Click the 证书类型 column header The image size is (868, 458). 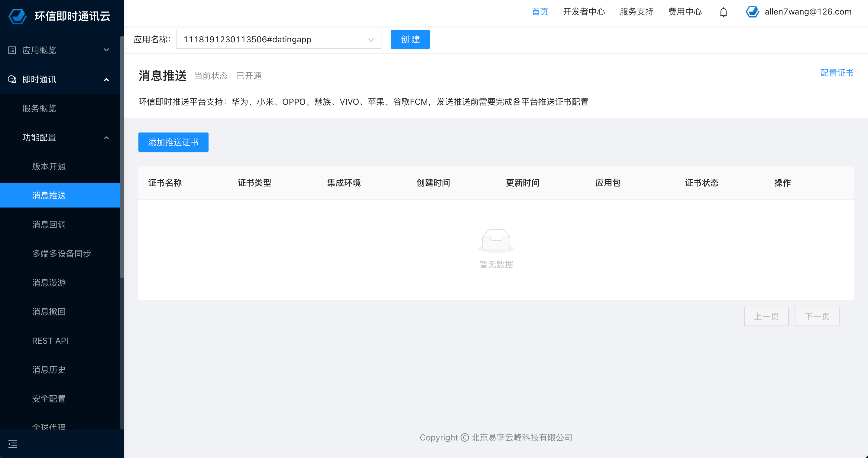click(254, 183)
